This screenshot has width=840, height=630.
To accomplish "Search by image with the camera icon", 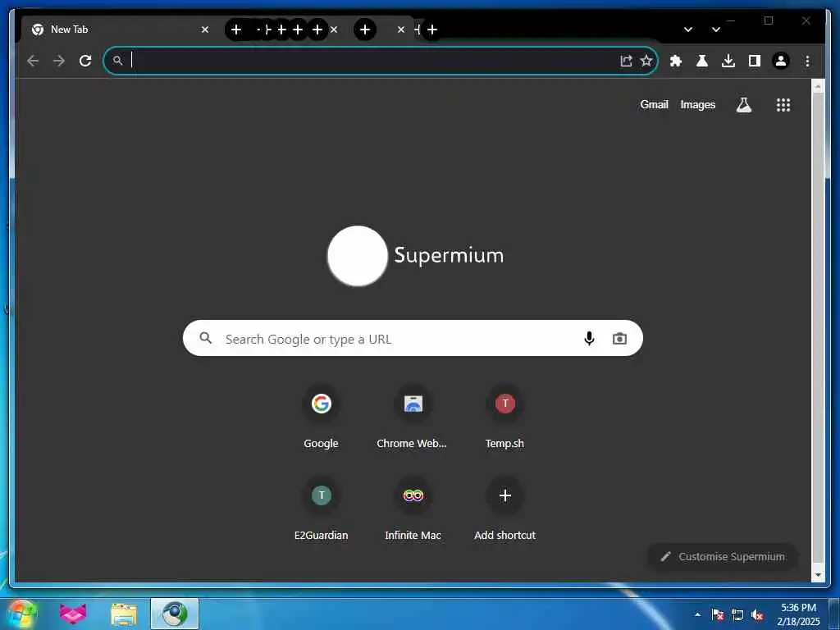I will click(x=620, y=339).
